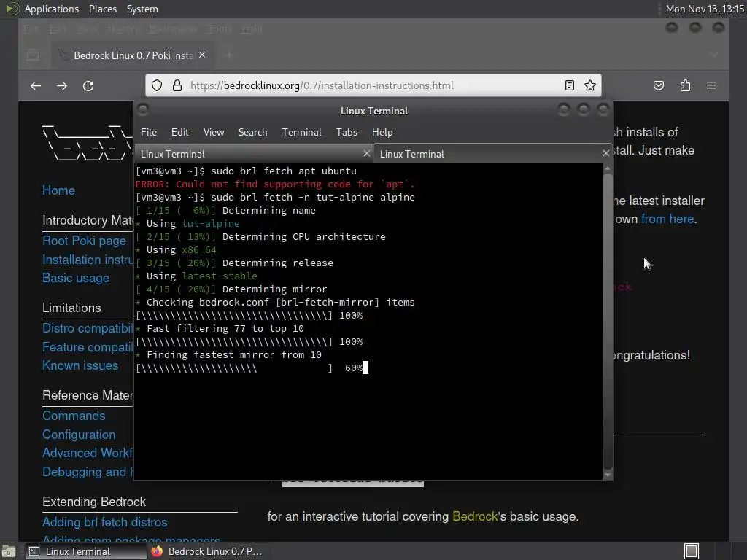Open the Firefox extensions puzzle icon
This screenshot has width=747, height=560.
click(x=685, y=85)
